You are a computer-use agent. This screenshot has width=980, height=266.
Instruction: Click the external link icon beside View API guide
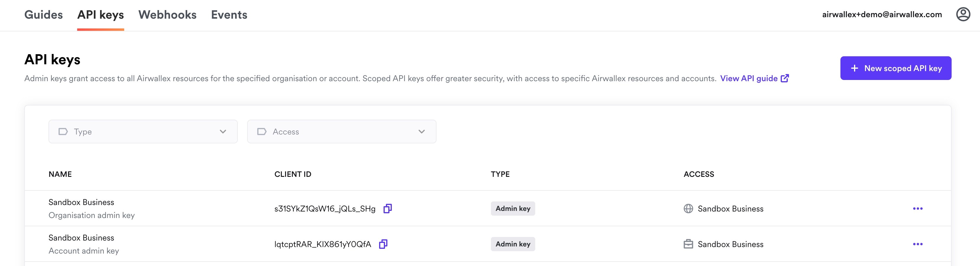[x=785, y=78]
